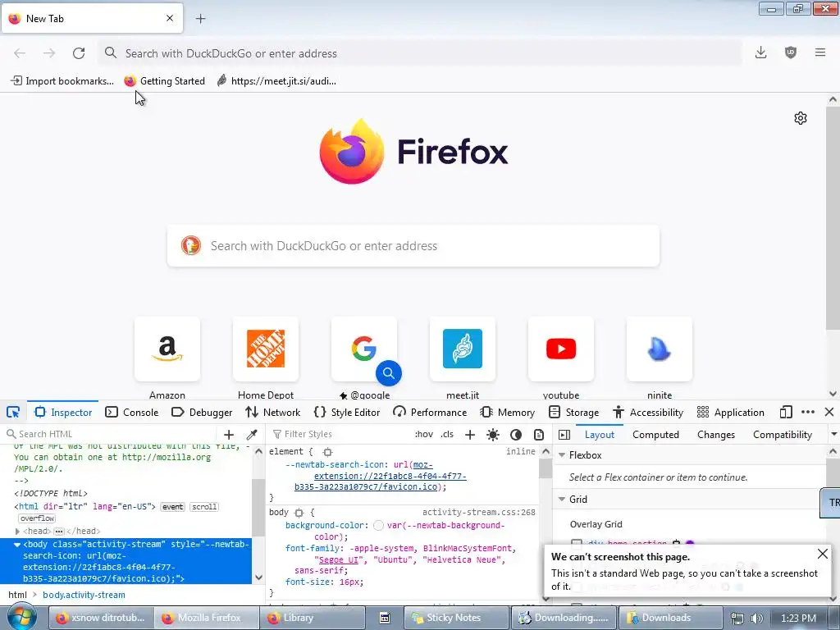Open the Firefox downloads arrow icon

point(760,52)
